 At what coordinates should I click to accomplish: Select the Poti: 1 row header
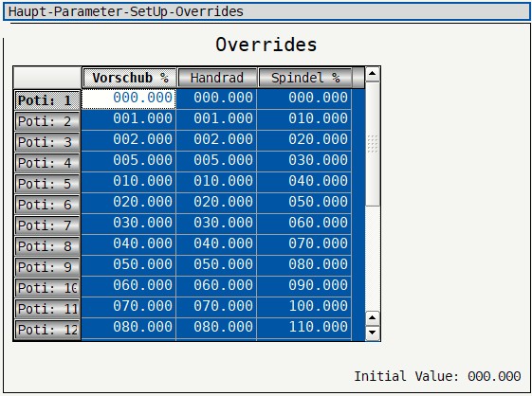click(x=47, y=100)
